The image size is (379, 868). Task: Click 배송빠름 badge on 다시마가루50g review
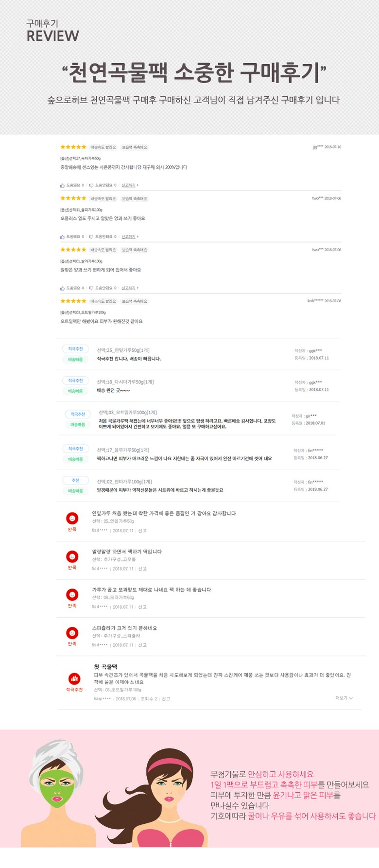click(x=75, y=391)
